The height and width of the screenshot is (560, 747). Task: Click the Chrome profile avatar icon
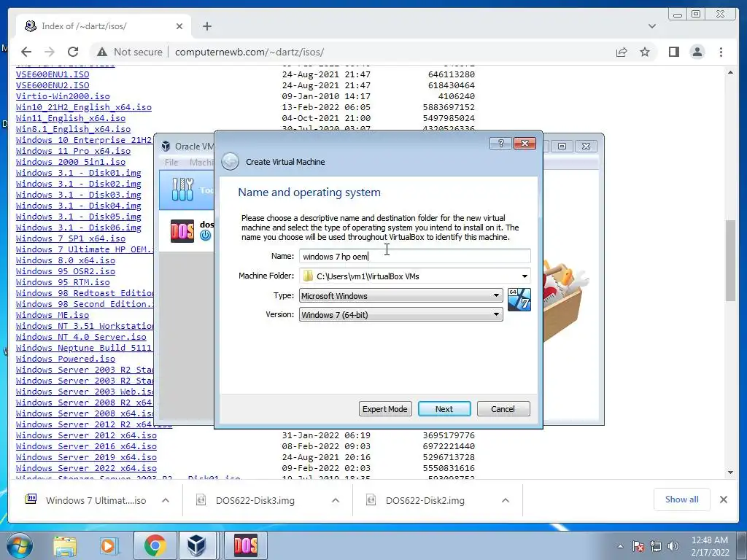coord(697,52)
